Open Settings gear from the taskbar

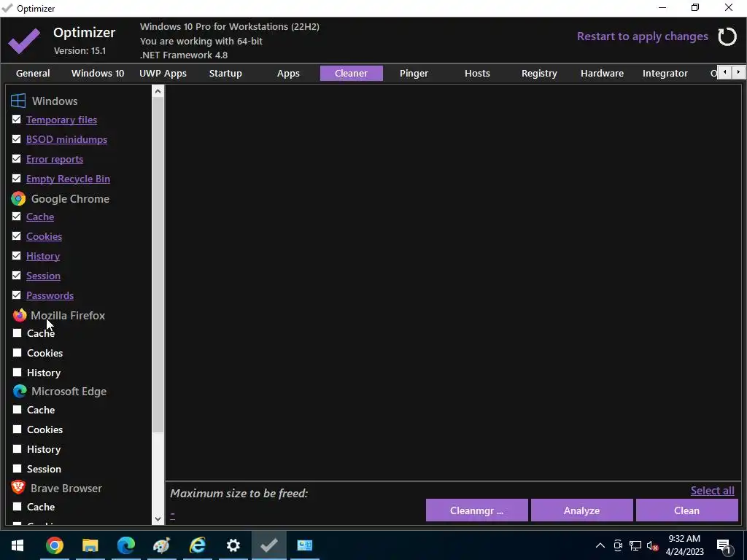(x=233, y=545)
